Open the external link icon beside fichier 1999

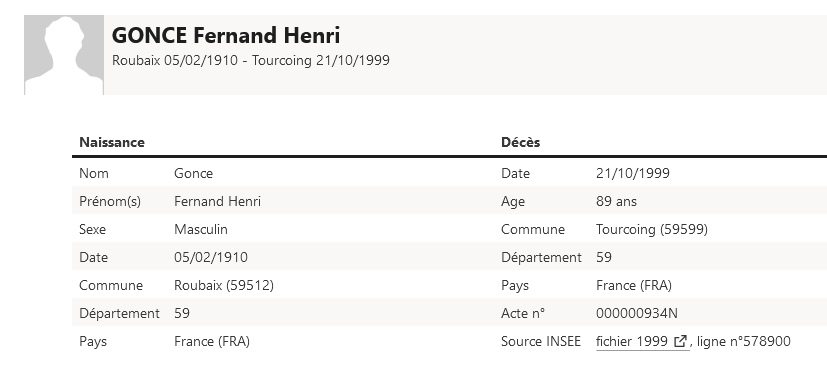click(x=681, y=341)
